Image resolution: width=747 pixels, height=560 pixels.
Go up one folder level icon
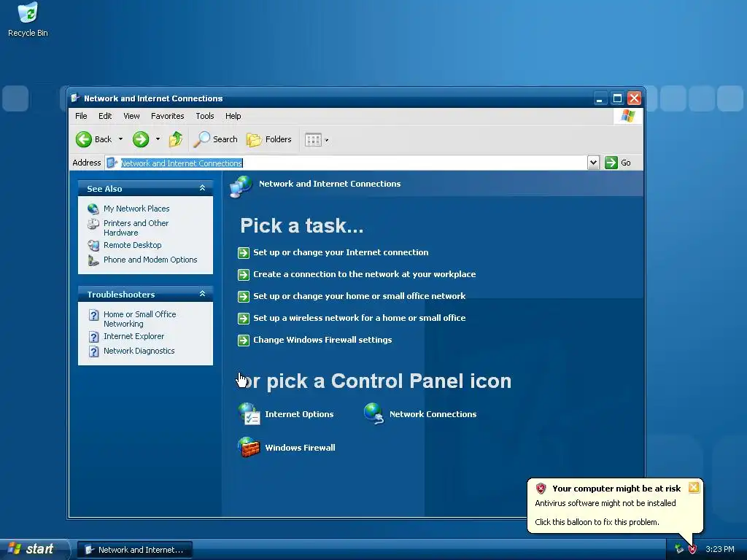176,139
